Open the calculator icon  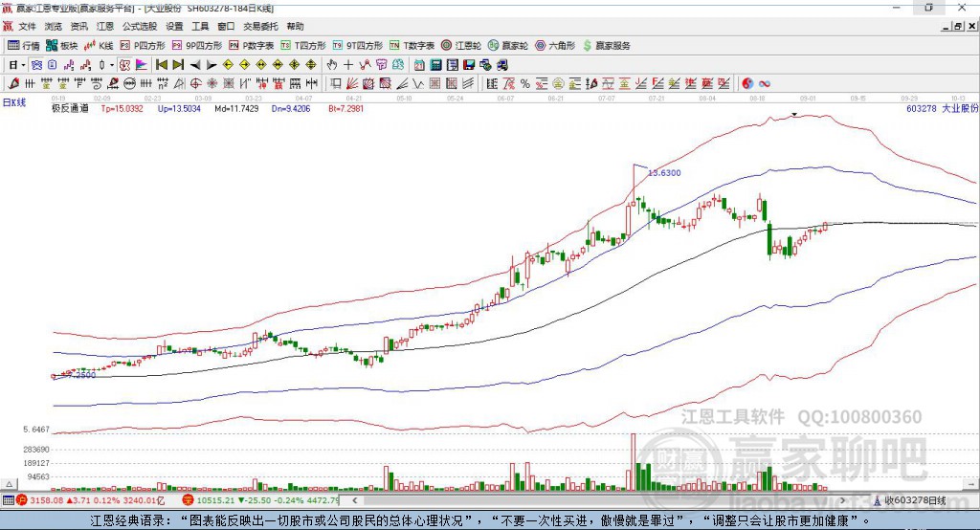coord(435,65)
